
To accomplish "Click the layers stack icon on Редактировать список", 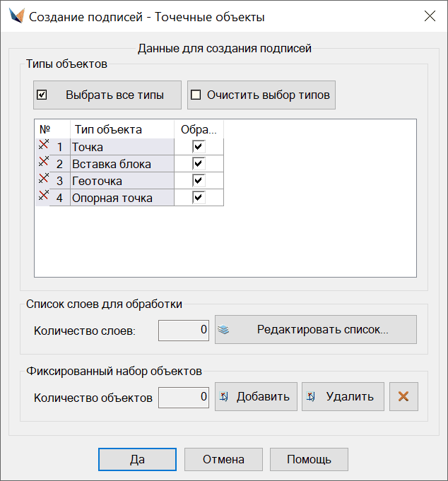I will click(x=223, y=330).
